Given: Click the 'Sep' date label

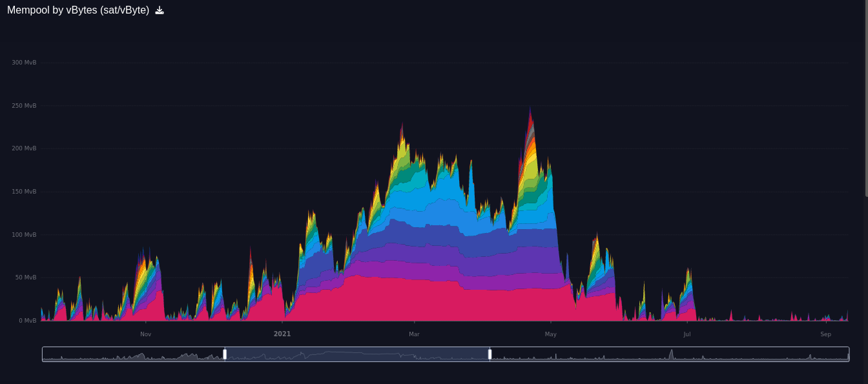Looking at the screenshot, I should (826, 334).
